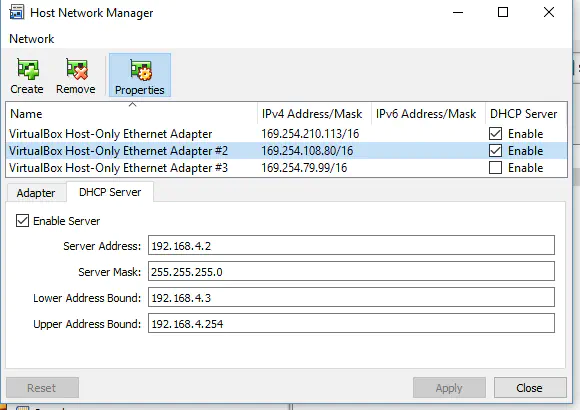Uncheck the Enable Server checkbox
This screenshot has width=580, height=410.
[x=22, y=221]
